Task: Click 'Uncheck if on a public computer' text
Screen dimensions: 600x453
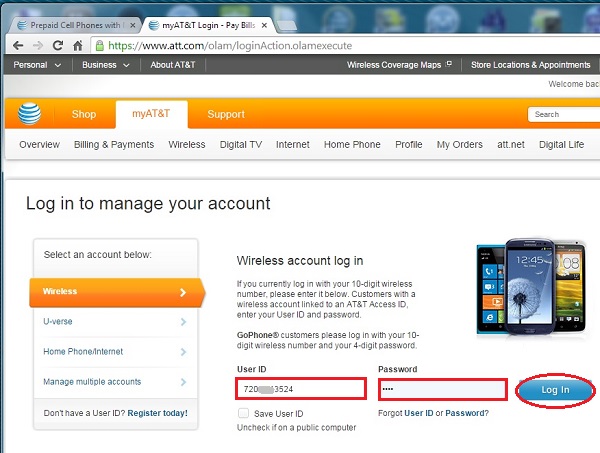Action: pyautogui.click(x=296, y=427)
